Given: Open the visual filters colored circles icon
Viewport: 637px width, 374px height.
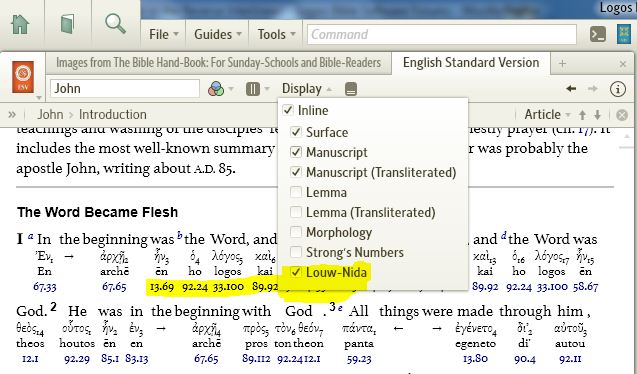Looking at the screenshot, I should click(216, 89).
